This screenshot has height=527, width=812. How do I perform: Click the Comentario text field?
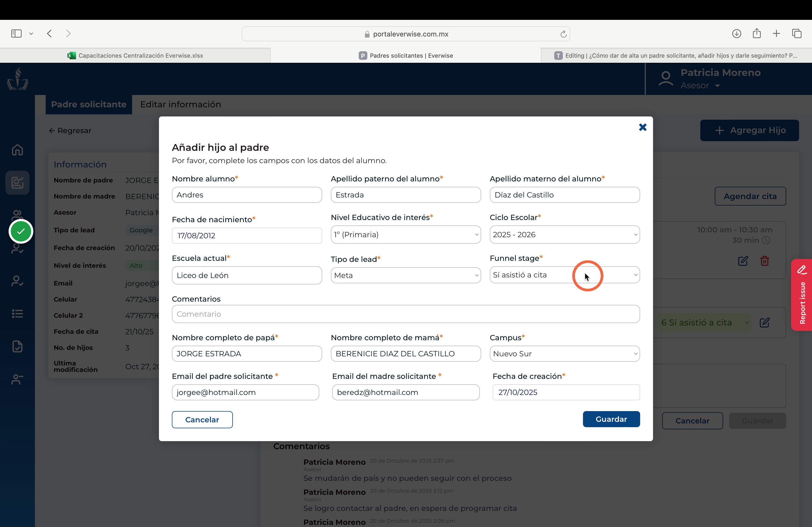point(406,314)
